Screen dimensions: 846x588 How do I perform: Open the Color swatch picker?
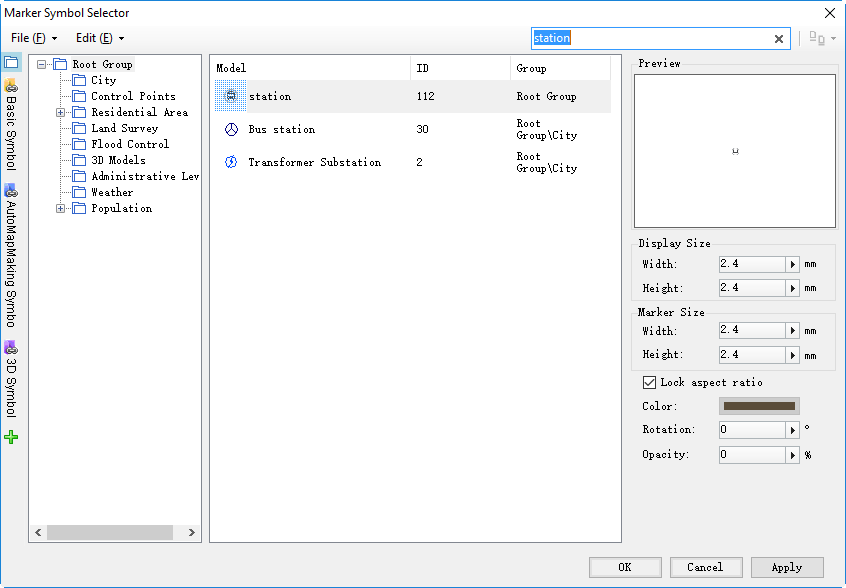[759, 406]
